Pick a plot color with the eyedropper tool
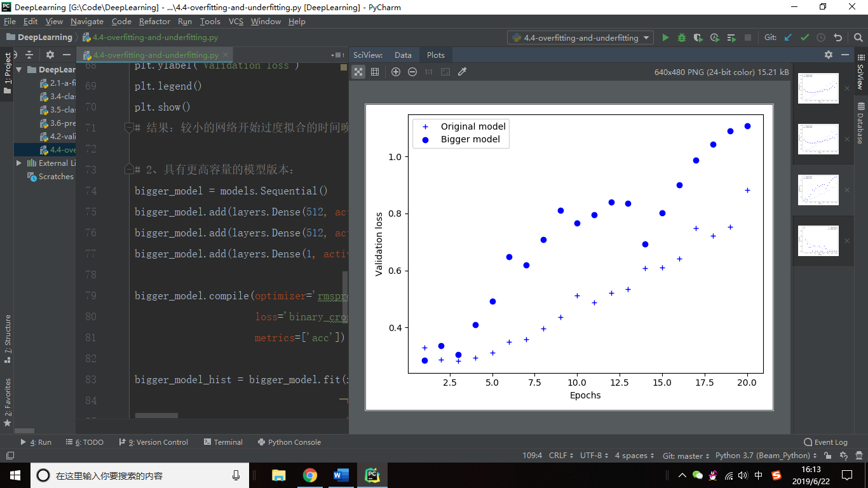Screen dimensions: 868x488 [462, 72]
